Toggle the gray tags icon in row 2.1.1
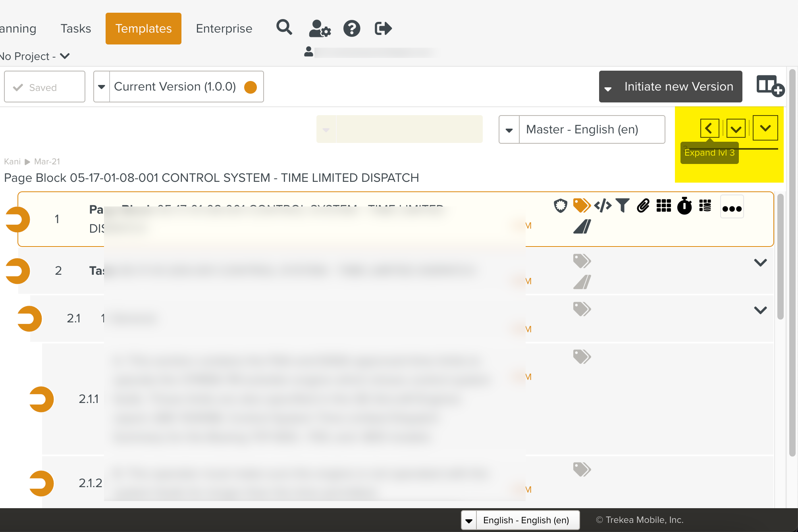The image size is (798, 532). 582,357
